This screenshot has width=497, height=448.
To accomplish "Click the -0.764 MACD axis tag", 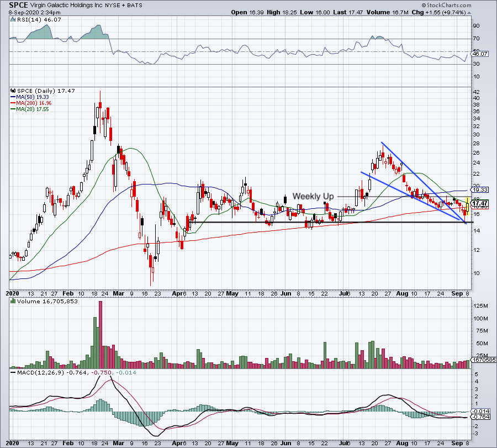I will (481, 417).
